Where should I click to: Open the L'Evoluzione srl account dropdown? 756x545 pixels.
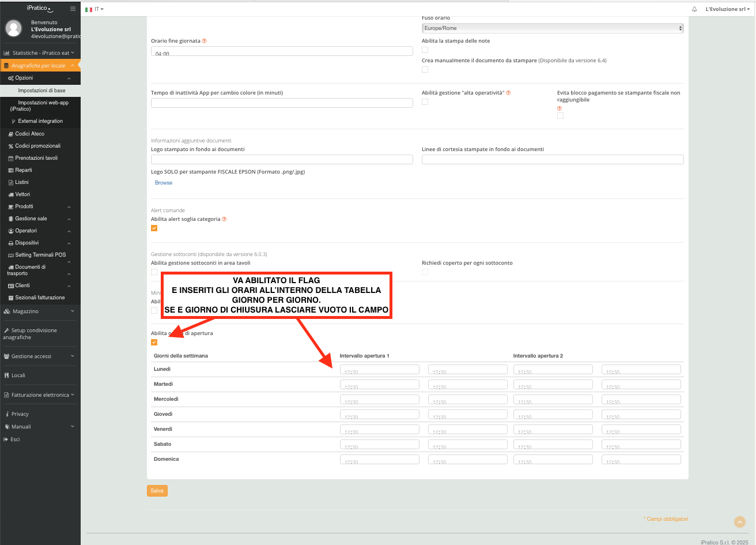click(x=727, y=9)
